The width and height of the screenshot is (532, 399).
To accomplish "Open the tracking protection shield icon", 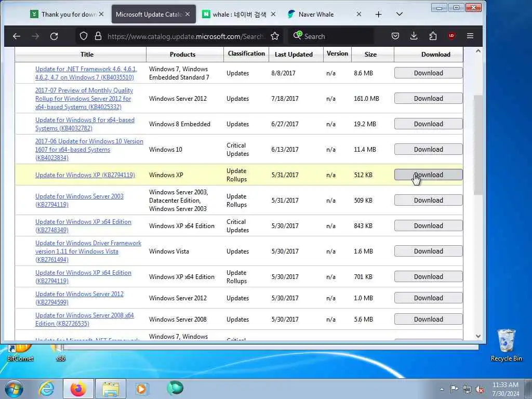I will (x=84, y=36).
